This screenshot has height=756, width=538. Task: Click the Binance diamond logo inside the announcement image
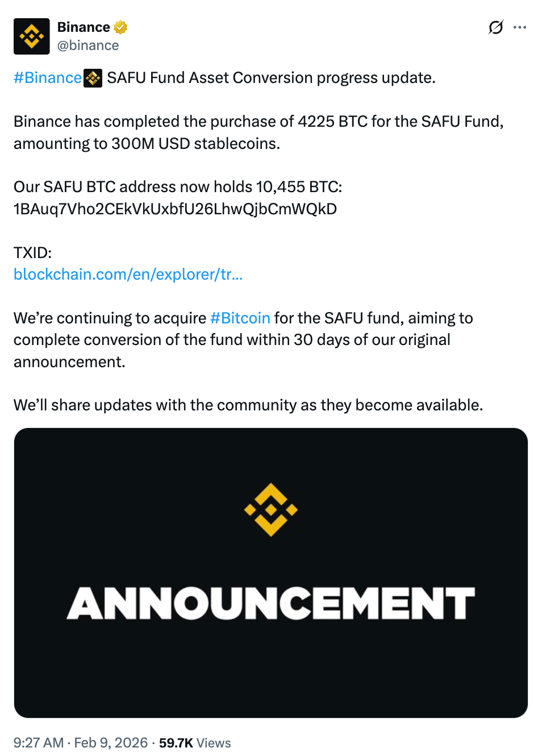point(271,510)
